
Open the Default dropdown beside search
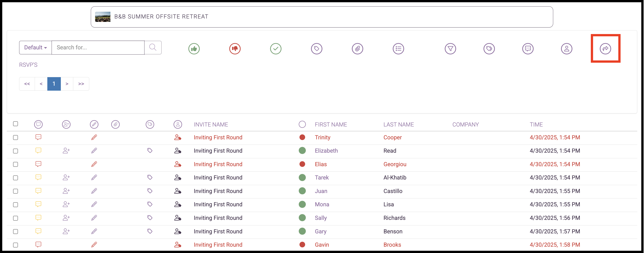[36, 48]
